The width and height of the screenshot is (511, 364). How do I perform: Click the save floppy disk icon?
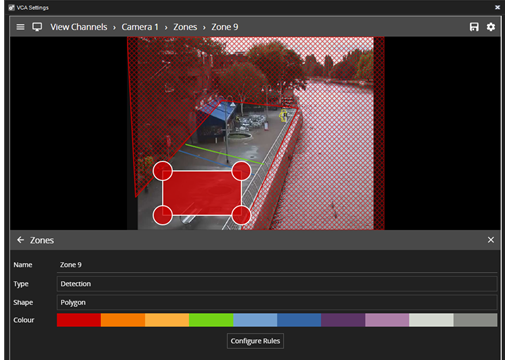(x=474, y=27)
